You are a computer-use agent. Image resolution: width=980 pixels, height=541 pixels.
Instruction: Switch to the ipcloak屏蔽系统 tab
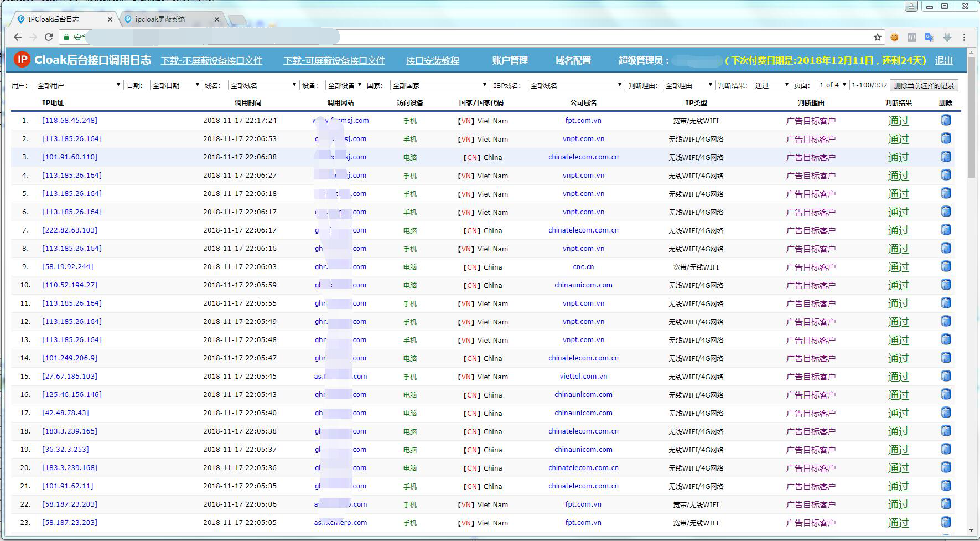[160, 19]
